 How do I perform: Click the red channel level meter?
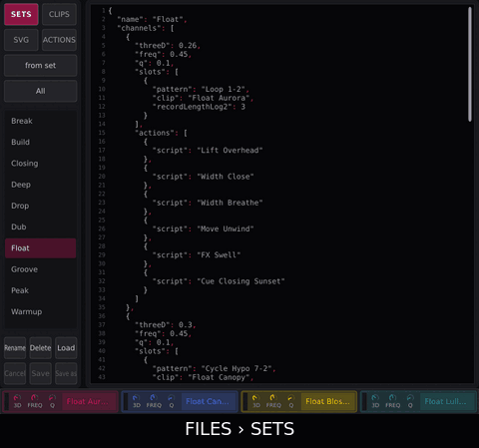(x=6, y=402)
